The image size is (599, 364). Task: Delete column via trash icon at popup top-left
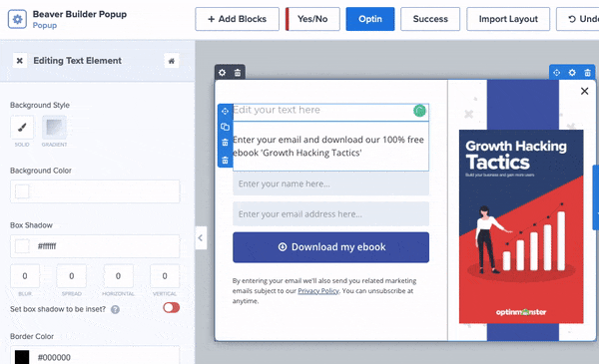coord(238,73)
